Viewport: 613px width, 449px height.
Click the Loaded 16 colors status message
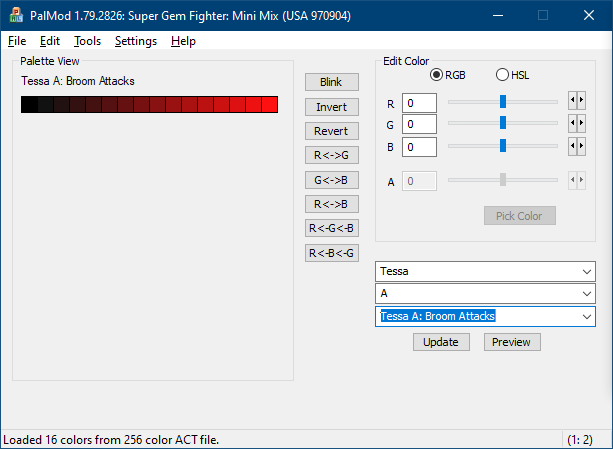click(x=111, y=440)
